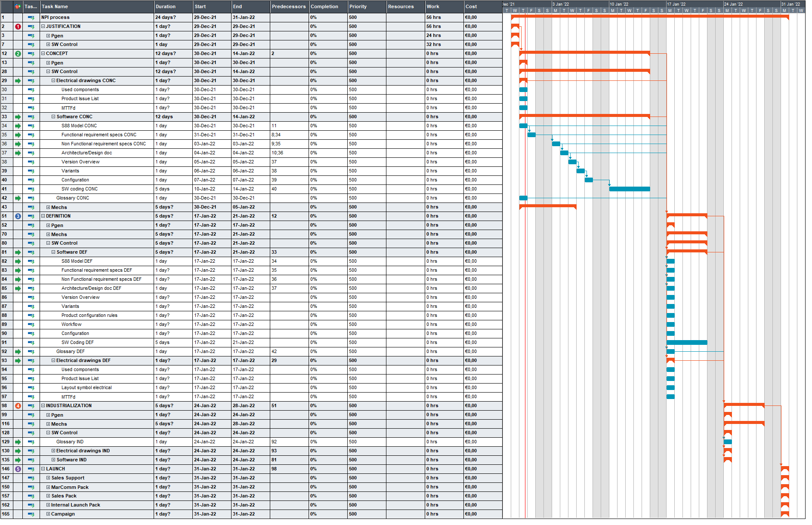Click the red "1" phase indicator beside JUSTIFICATION
This screenshot has width=812, height=525.
(x=17, y=26)
